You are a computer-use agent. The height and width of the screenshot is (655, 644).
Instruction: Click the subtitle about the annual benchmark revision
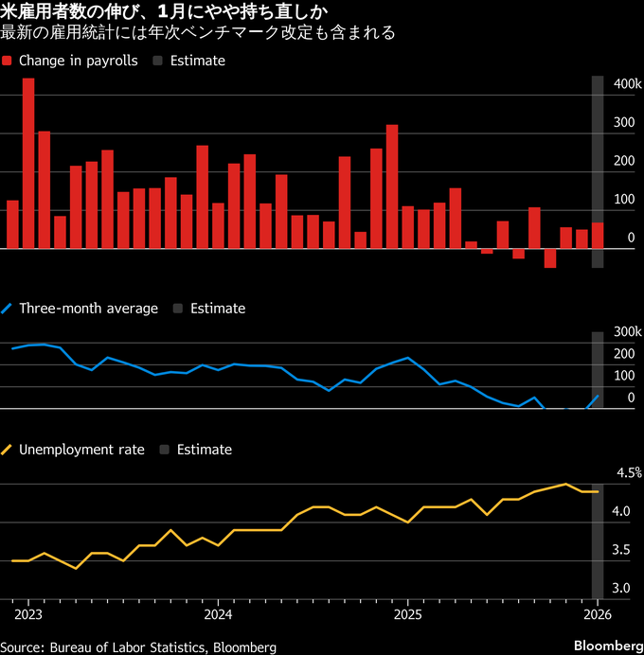coord(198,33)
